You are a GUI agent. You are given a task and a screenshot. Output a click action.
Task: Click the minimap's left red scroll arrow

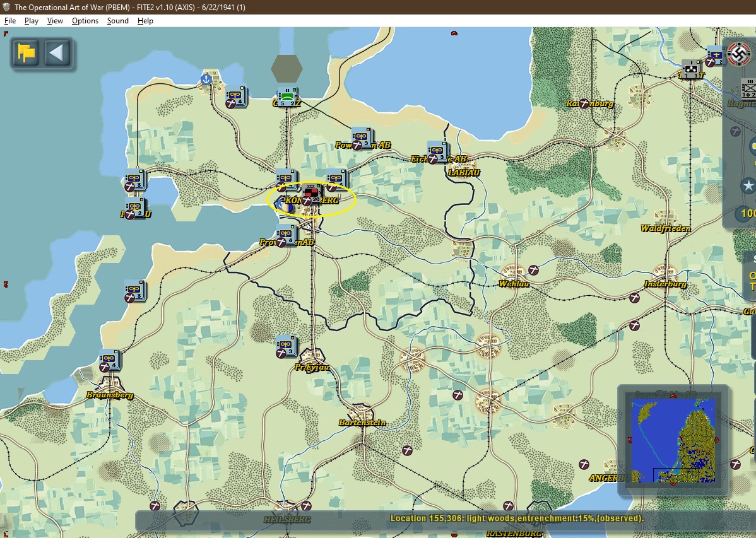point(629,440)
